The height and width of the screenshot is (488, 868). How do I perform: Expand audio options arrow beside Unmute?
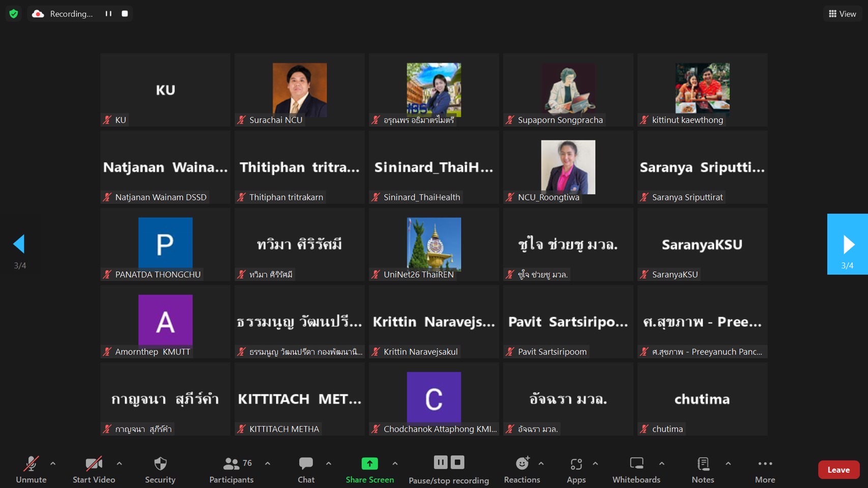tap(53, 464)
